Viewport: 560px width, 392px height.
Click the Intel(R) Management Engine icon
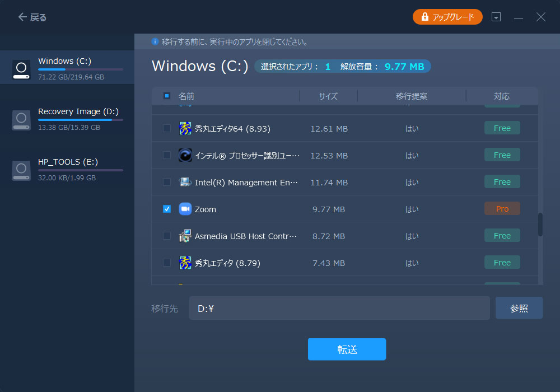pos(185,182)
